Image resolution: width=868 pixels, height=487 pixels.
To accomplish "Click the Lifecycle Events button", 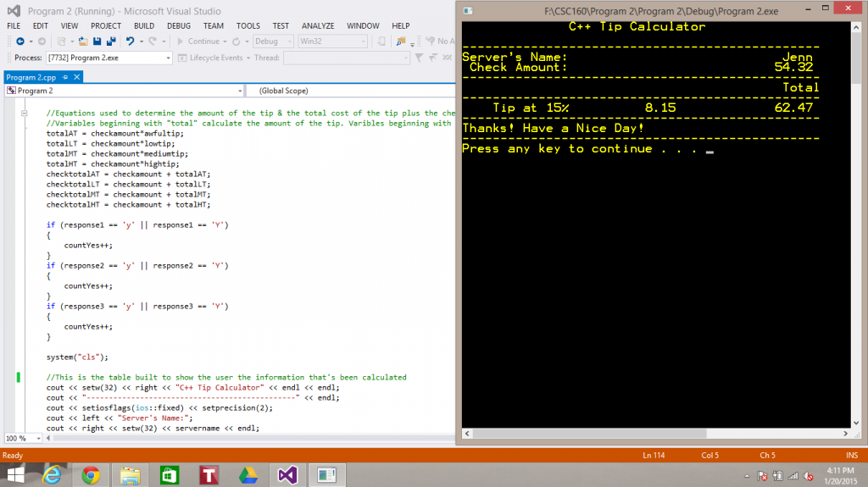I will 210,58.
